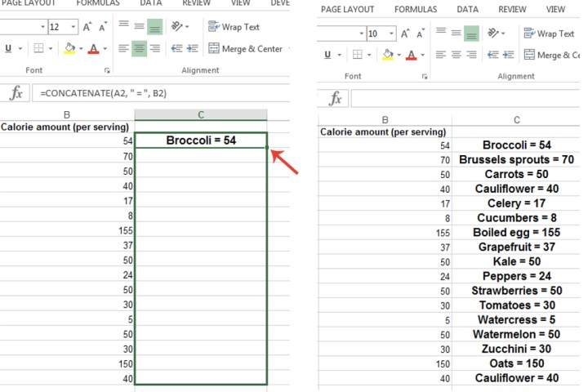Expand underline options in left window
The image size is (588, 392).
pos(20,48)
